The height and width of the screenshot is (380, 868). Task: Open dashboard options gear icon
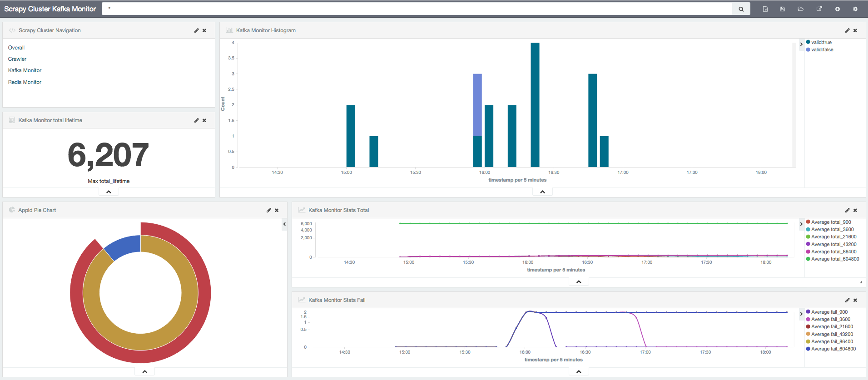coord(855,9)
